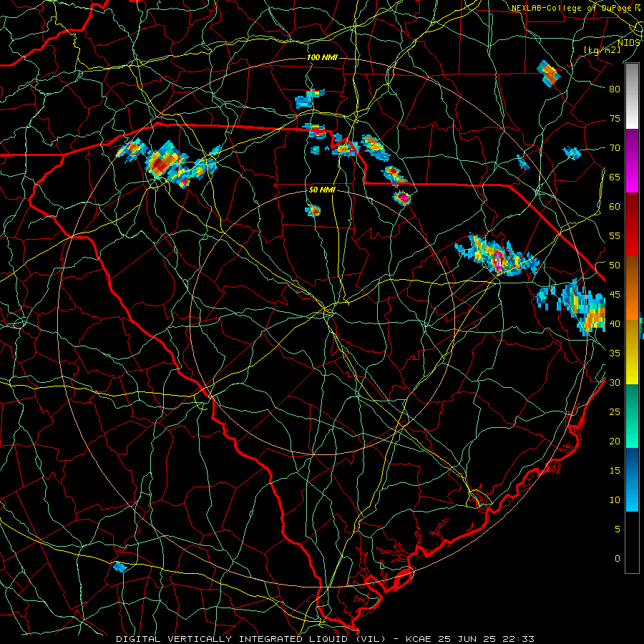
Task: Click the 45 value on the VIL scale
Action: click(x=615, y=295)
